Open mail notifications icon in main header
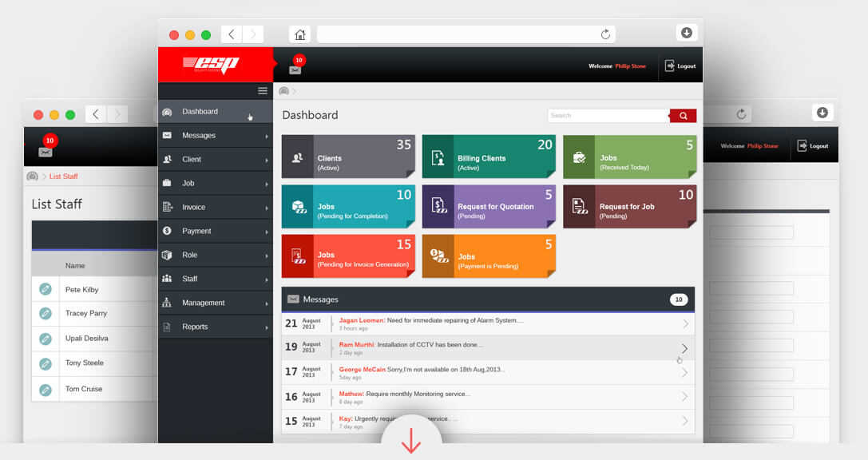Image resolution: width=868 pixels, height=460 pixels. click(295, 69)
